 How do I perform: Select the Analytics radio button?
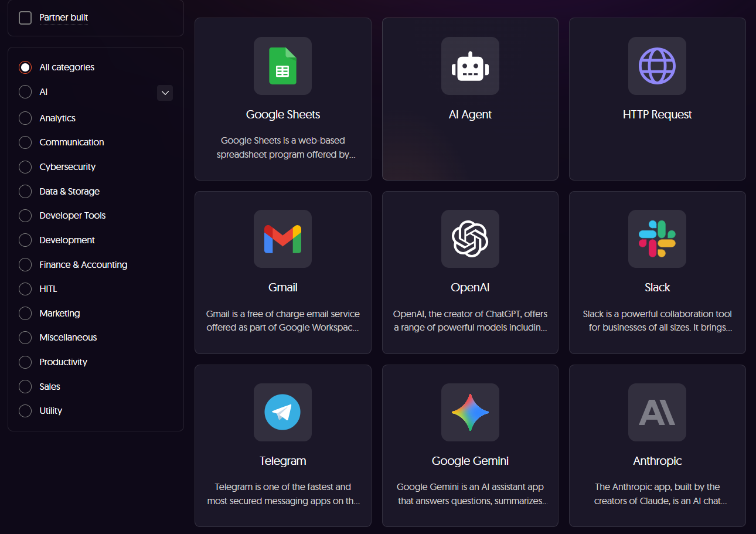click(25, 118)
